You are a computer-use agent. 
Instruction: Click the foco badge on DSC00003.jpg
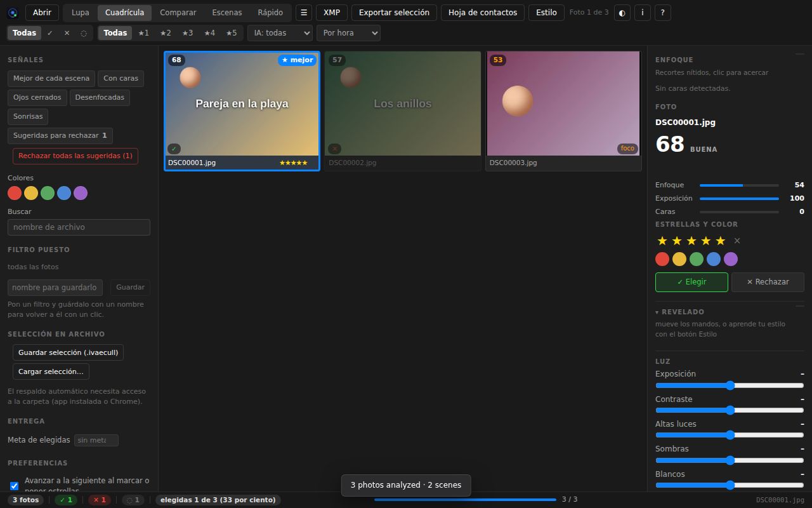pyautogui.click(x=627, y=149)
